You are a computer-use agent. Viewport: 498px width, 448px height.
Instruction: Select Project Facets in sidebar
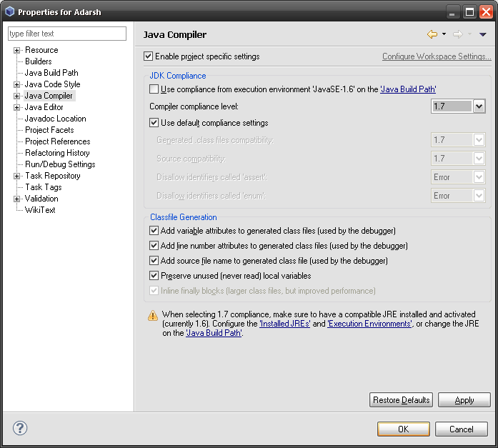49,130
